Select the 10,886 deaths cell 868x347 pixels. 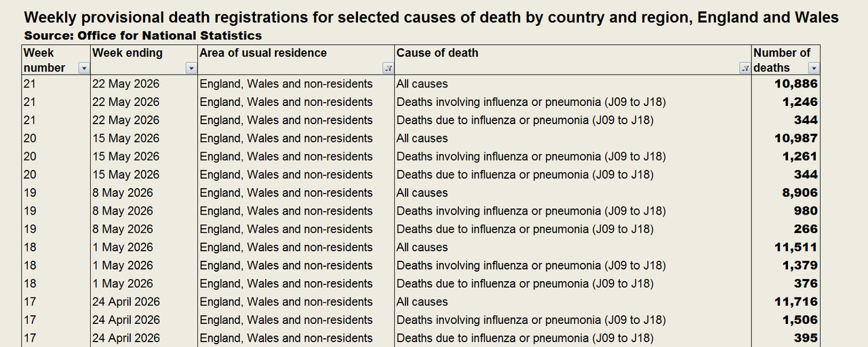tap(785, 84)
